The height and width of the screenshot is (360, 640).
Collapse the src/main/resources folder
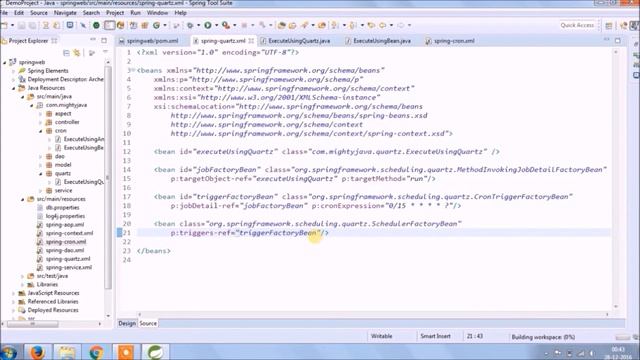22,199
